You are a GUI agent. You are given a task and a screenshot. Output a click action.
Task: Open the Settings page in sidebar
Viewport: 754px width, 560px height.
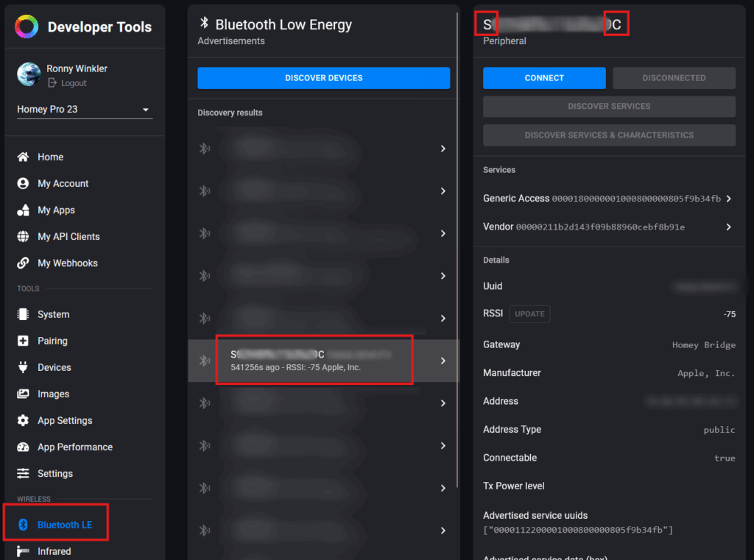[55, 473]
